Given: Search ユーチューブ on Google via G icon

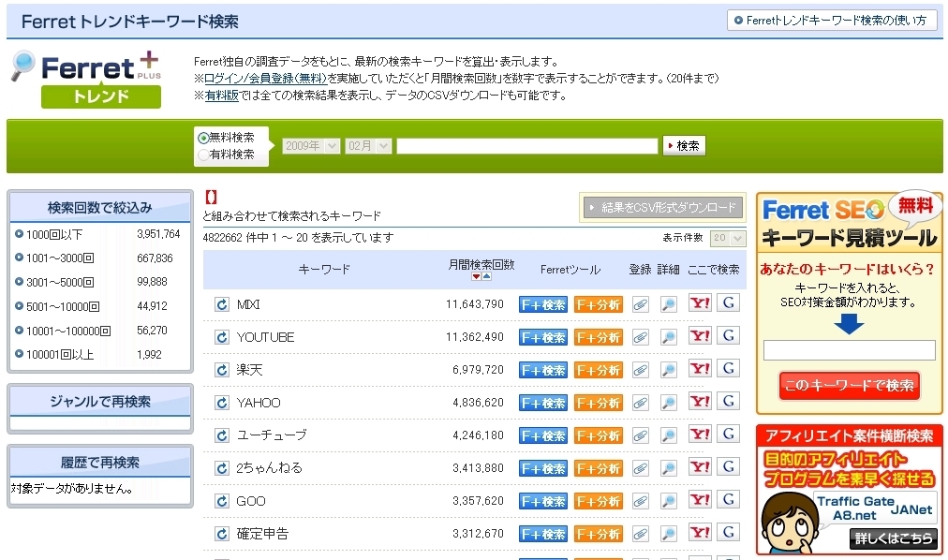Looking at the screenshot, I should (x=729, y=435).
